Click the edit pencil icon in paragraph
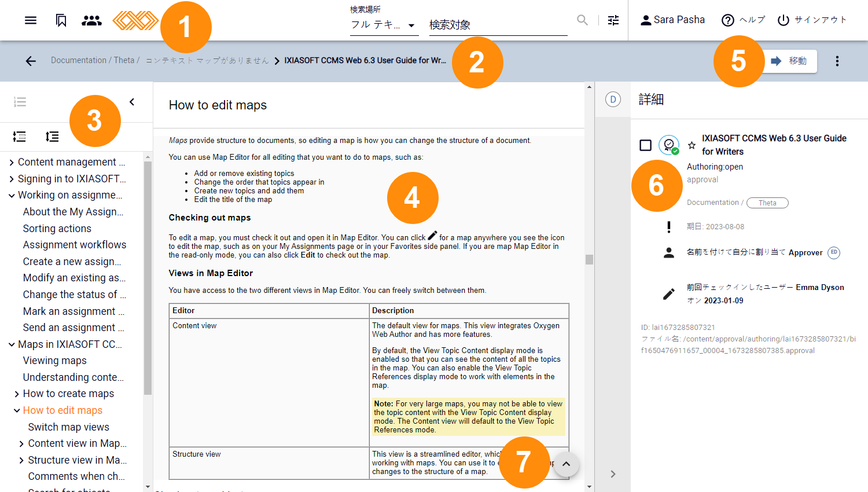This screenshot has width=868, height=492. [x=432, y=235]
